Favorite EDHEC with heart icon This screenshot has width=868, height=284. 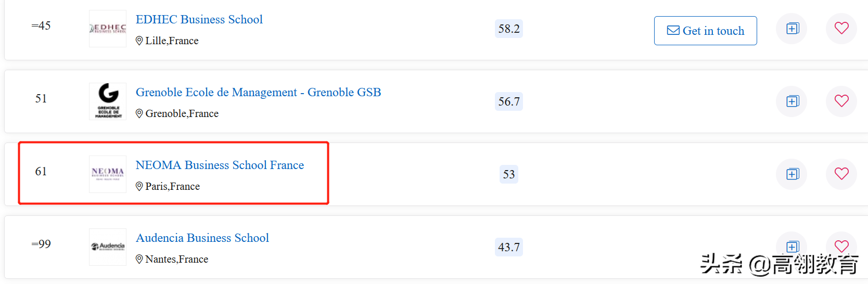pyautogui.click(x=841, y=28)
